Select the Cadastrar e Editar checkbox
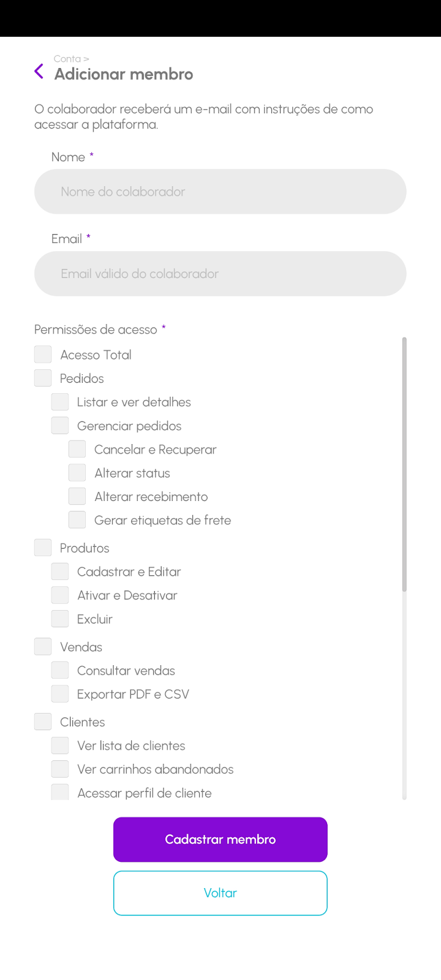This screenshot has height=980, width=441. [x=60, y=571]
